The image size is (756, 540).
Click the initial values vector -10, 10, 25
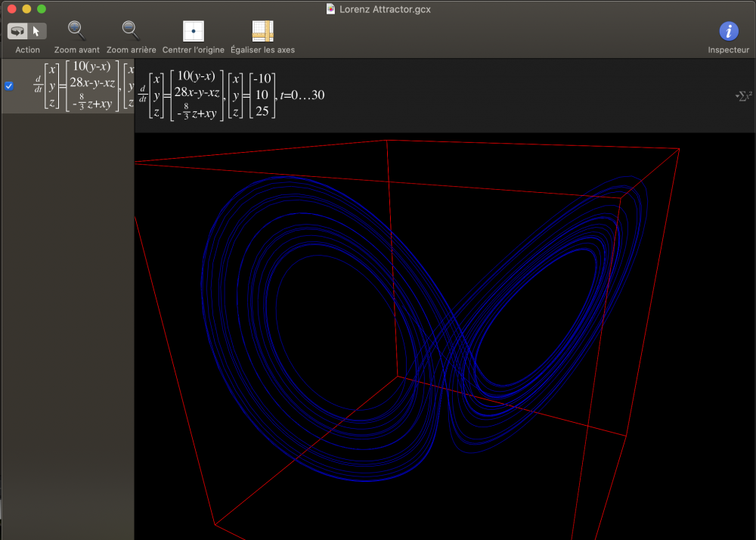coord(263,95)
